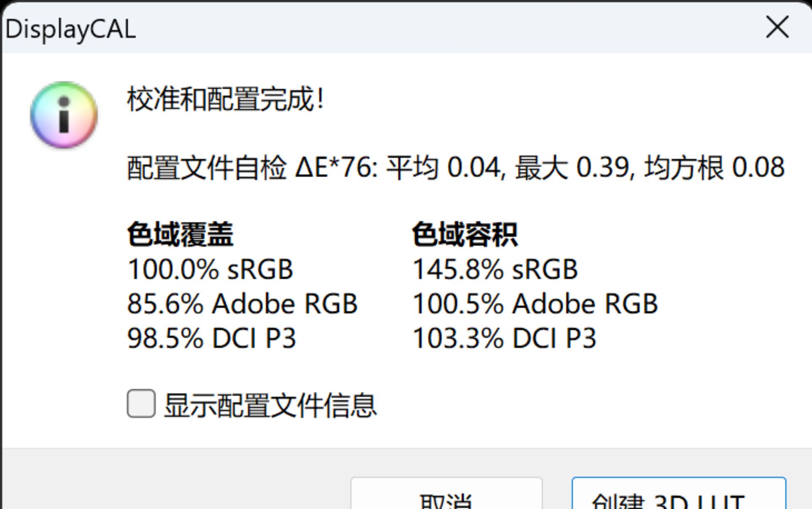Click the 配置文件自检 ΔE*76 label
The height and width of the screenshot is (509, 812).
click(252, 167)
